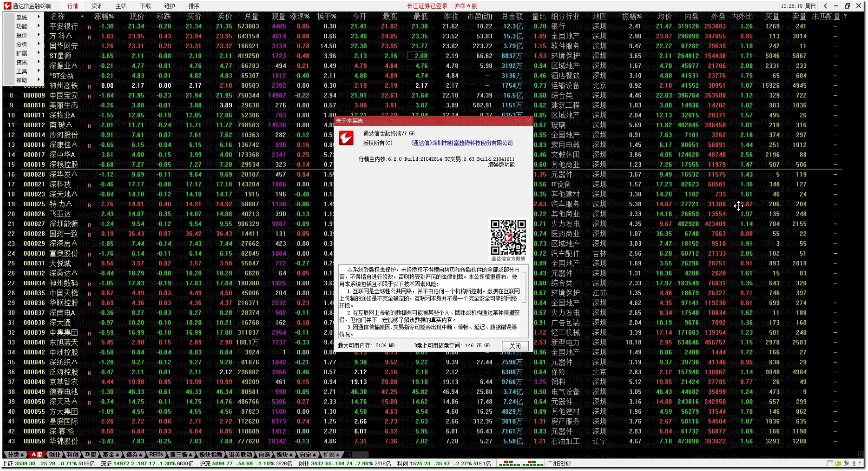Screen dimensions: 868x471
Task: Select the 自选 bottom tab
Action: pos(264,455)
